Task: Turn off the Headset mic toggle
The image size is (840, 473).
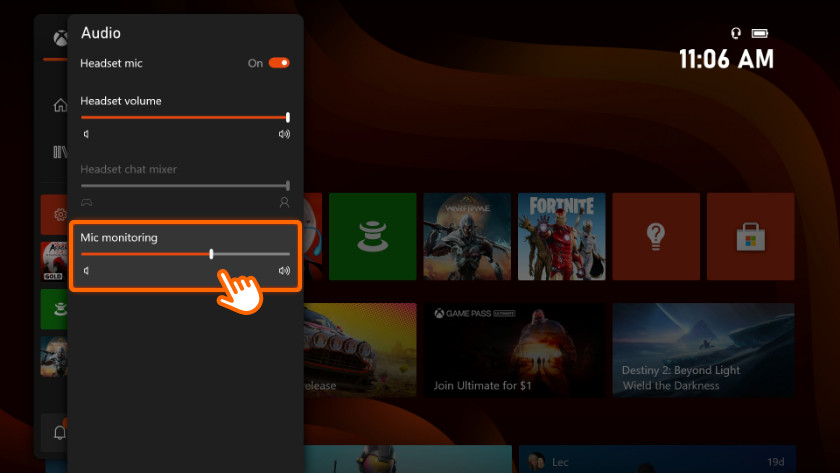Action: [x=279, y=63]
